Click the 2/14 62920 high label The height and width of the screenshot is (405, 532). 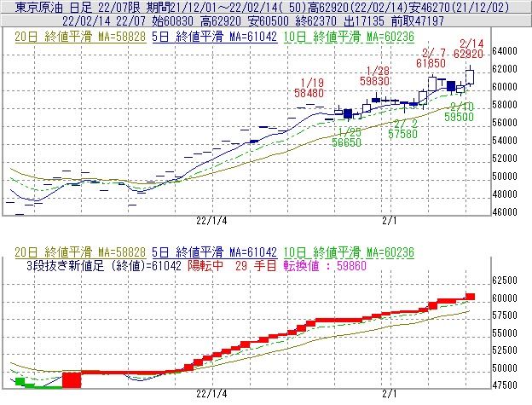click(469, 49)
